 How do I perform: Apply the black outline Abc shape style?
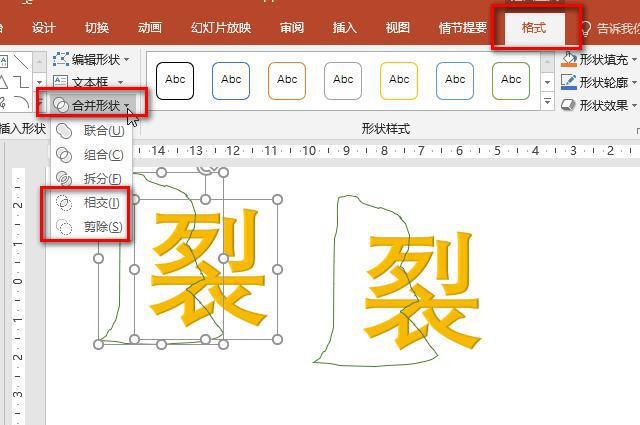pos(175,80)
